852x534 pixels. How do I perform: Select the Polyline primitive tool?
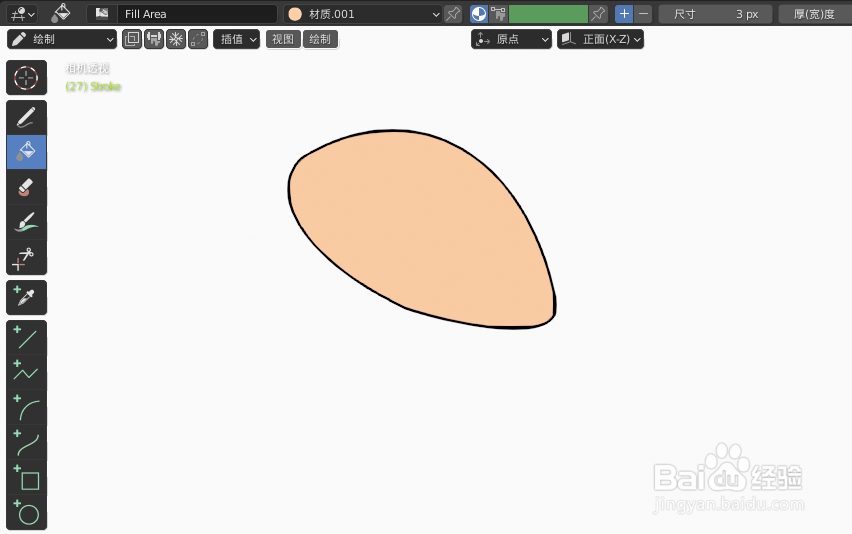[26, 372]
